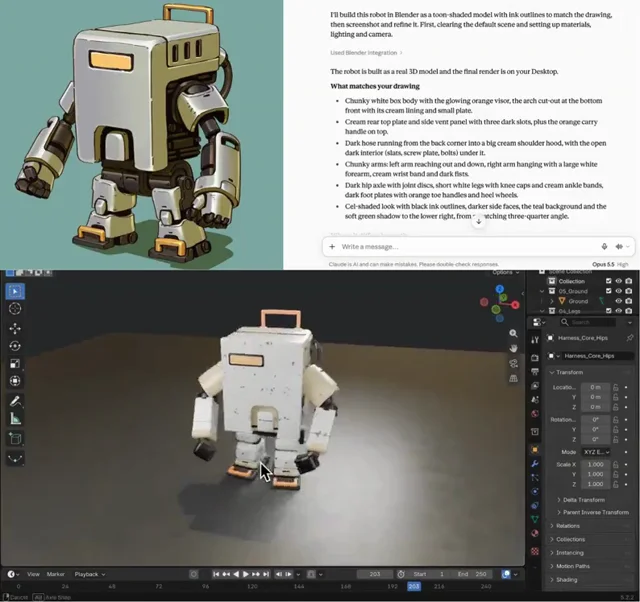Expand the Motion Paths panel
This screenshot has height=602, width=640.
click(569, 566)
